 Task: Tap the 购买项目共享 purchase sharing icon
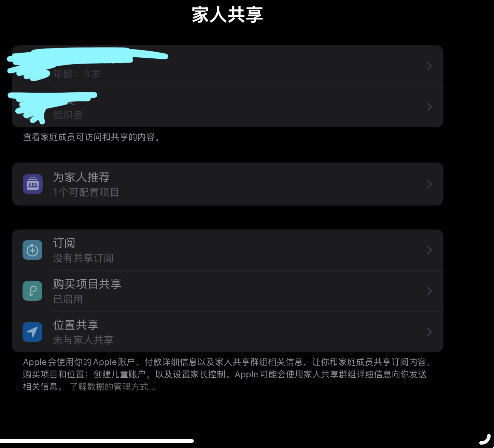32,291
